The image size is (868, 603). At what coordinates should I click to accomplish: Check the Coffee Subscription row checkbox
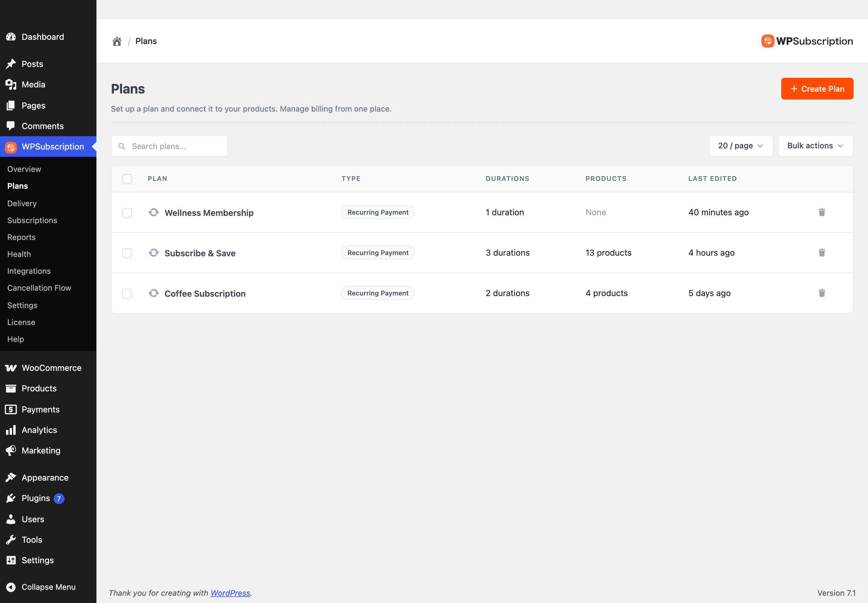click(127, 294)
